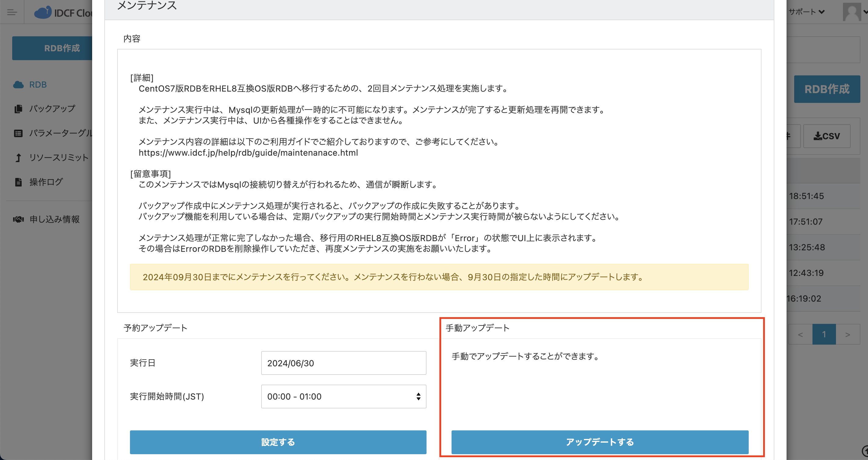Expand the サポート dropdown menu

(x=807, y=12)
